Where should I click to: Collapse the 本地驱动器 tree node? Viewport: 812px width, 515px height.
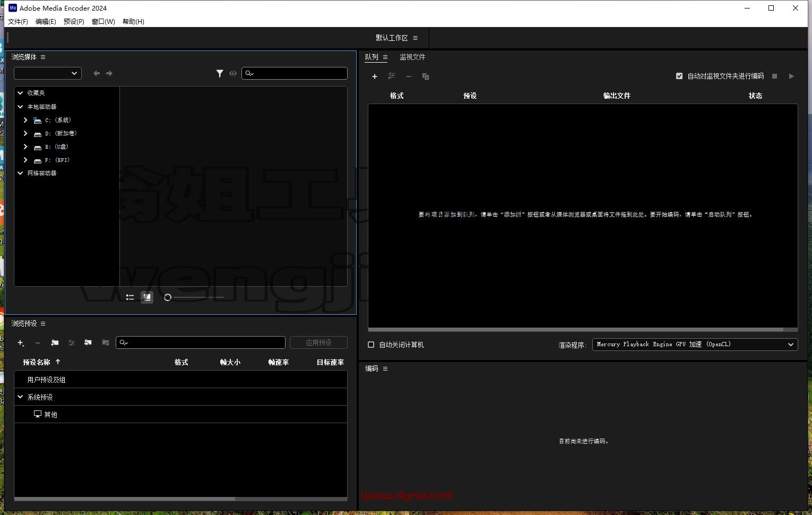tap(20, 107)
